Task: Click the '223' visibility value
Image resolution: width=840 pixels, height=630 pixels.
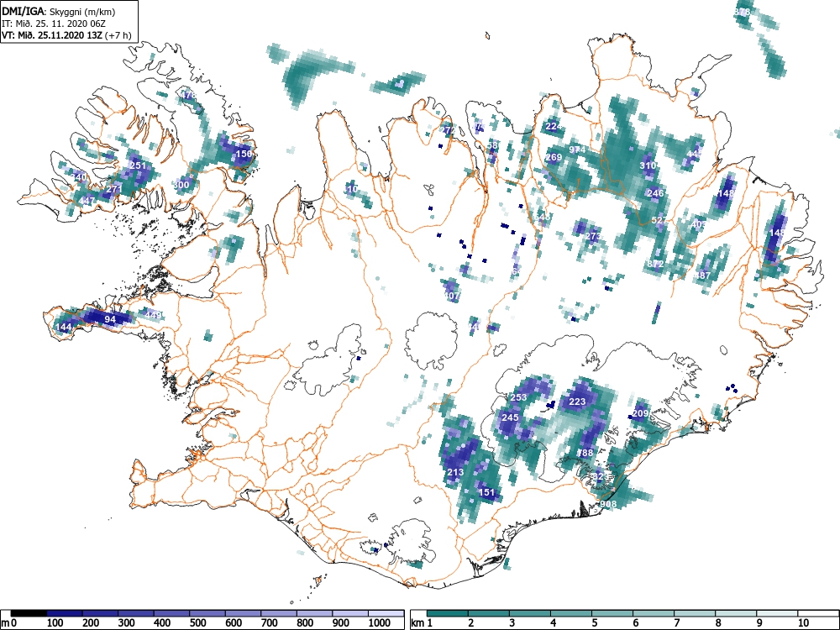Action: point(577,402)
